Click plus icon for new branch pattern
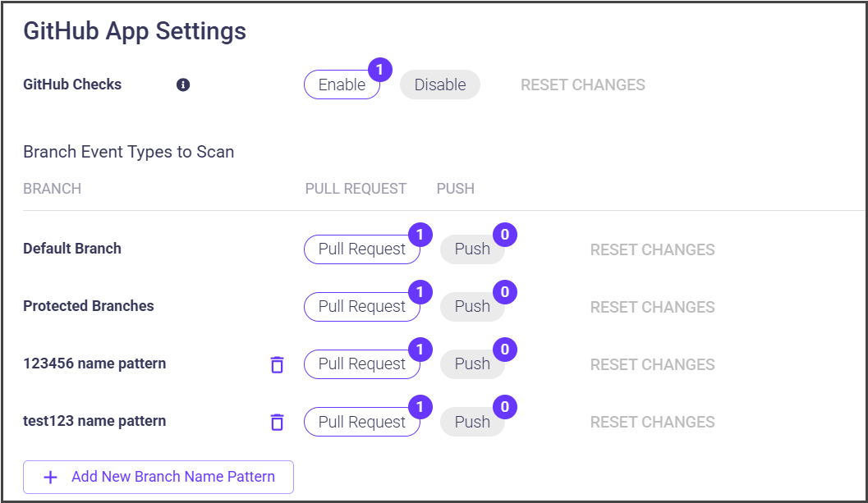Viewport: 868px width, 503px height. tap(50, 477)
